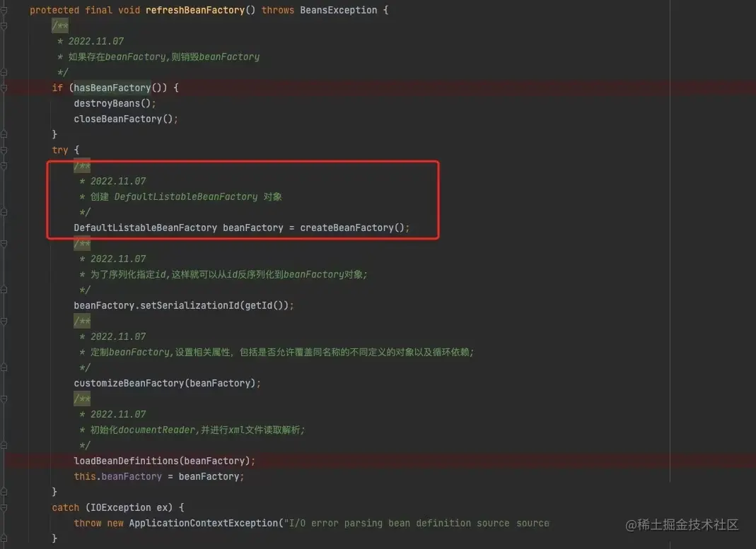Click the 'protected' keyword
Viewport: 756px width, 549px height.
click(54, 10)
